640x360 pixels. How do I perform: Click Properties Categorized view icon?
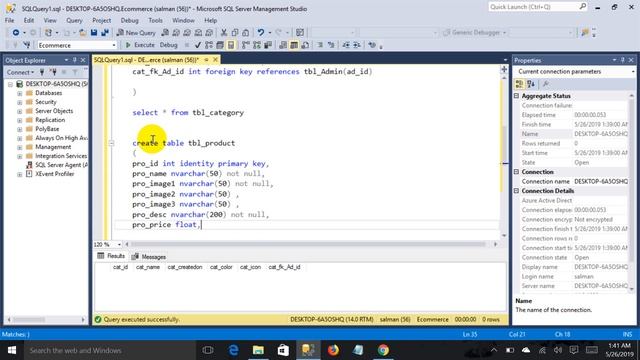pyautogui.click(x=519, y=84)
